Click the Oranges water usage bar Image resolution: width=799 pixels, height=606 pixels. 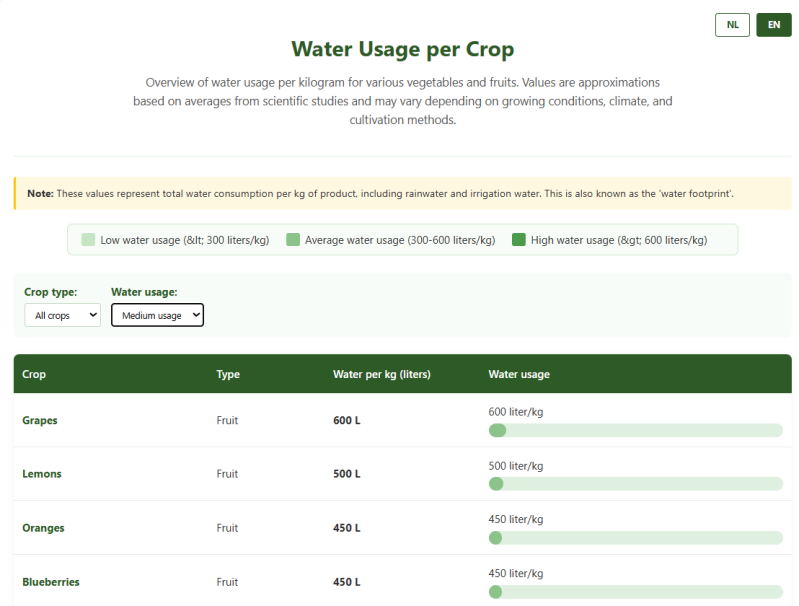point(635,538)
